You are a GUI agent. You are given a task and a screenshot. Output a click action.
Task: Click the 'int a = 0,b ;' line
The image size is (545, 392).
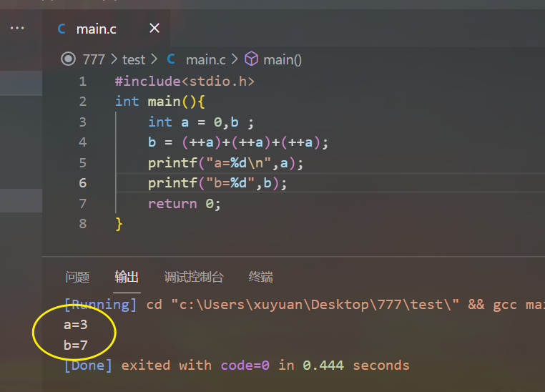(x=201, y=122)
